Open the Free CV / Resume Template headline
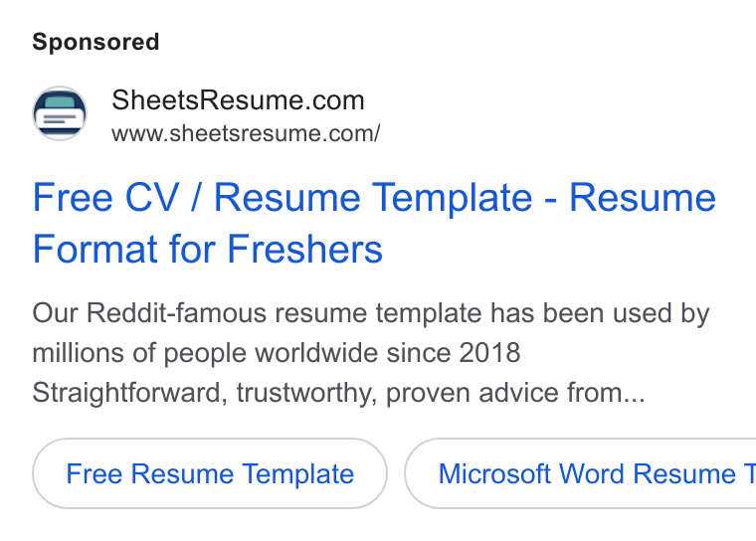Viewport: 756px width, 541px height. pyautogui.click(x=374, y=198)
